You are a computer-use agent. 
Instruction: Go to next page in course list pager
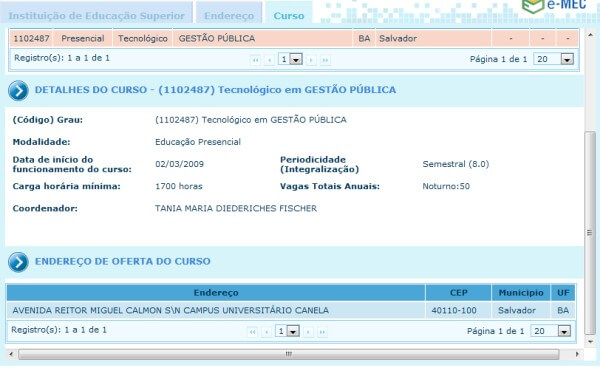click(311, 60)
